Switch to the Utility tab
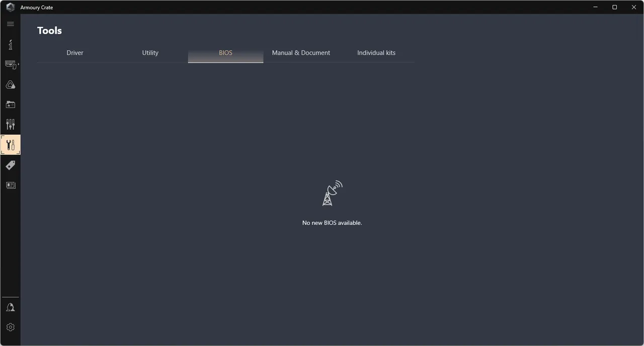 pos(150,53)
